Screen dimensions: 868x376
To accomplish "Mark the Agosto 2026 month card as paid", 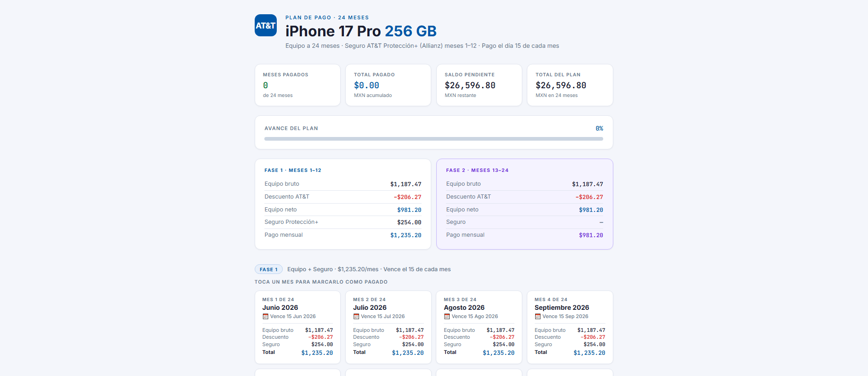I will coord(479,327).
